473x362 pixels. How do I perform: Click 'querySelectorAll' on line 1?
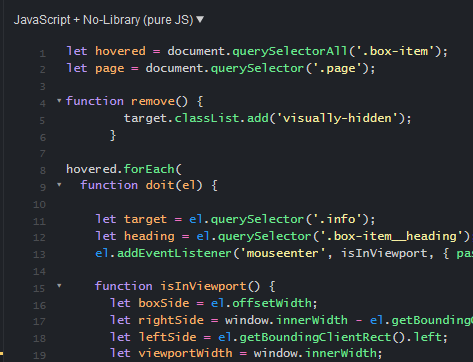(290, 51)
